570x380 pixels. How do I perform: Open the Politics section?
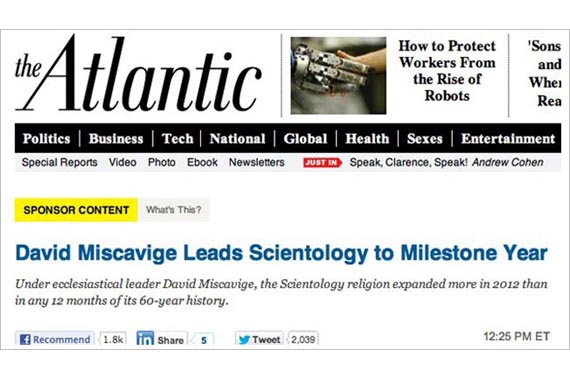(46, 139)
